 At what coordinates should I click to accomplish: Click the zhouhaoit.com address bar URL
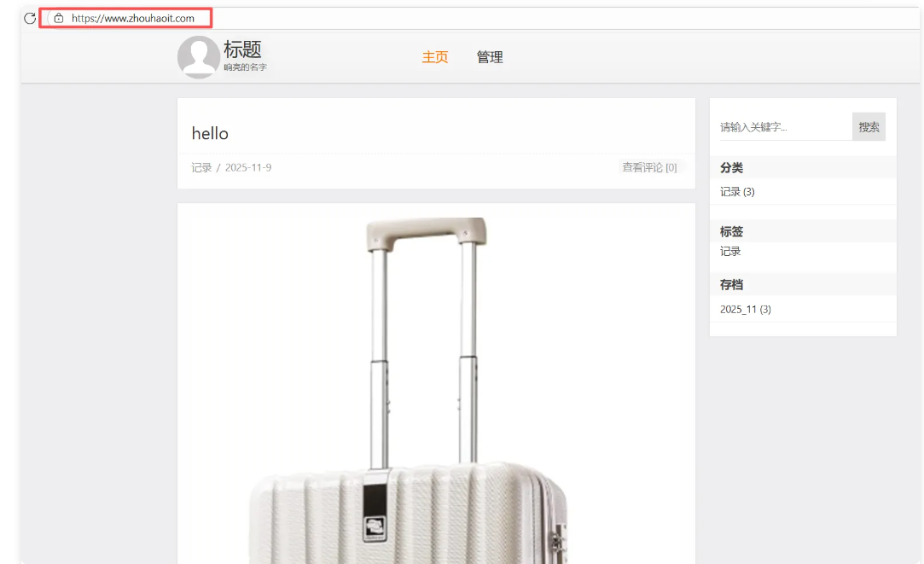tap(132, 18)
